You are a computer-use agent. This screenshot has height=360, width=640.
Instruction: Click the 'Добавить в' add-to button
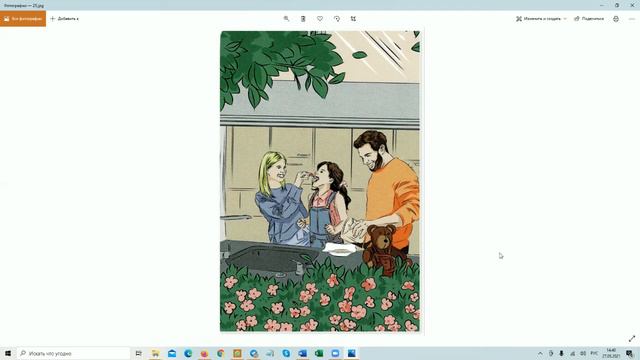64,19
